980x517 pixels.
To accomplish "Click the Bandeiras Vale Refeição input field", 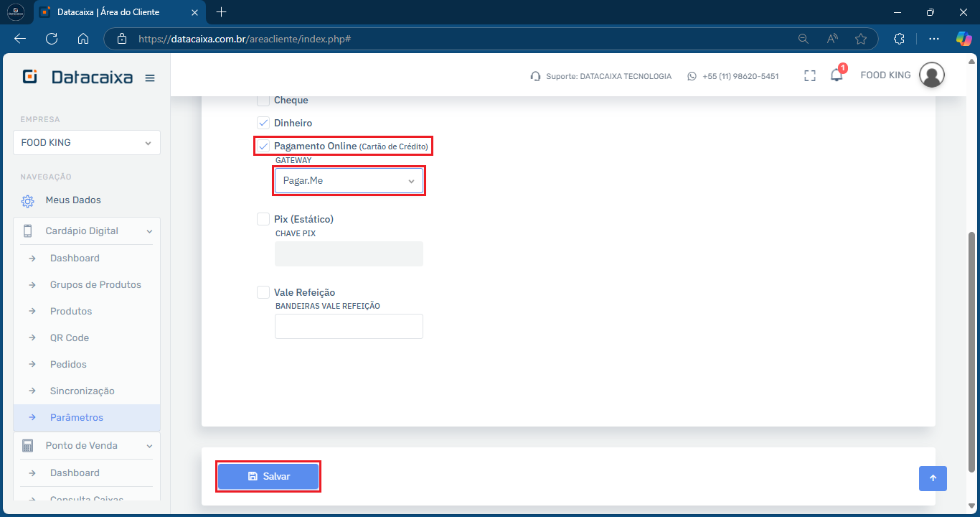I will point(349,326).
